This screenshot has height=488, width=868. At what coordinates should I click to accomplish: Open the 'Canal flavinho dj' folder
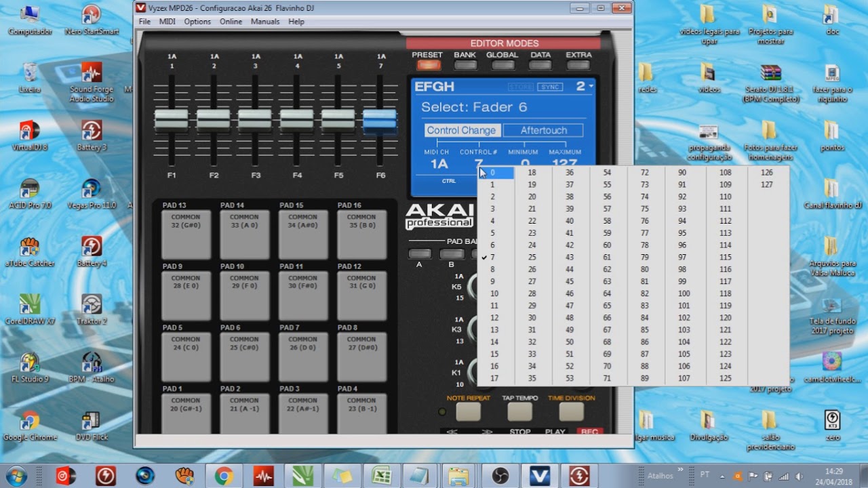pyautogui.click(x=832, y=193)
